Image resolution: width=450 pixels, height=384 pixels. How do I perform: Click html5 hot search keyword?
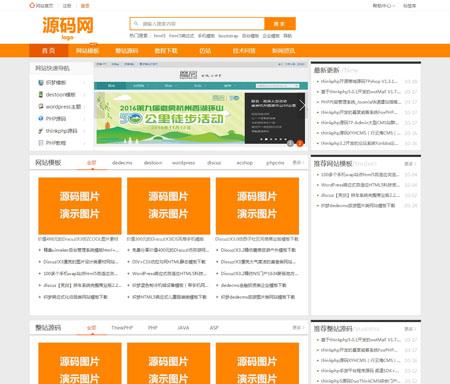point(160,36)
